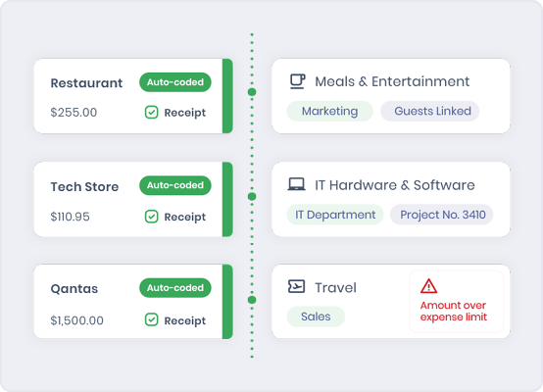Open the Qantas $1,500.00 expense card
This screenshot has height=392, width=543.
coord(133,302)
